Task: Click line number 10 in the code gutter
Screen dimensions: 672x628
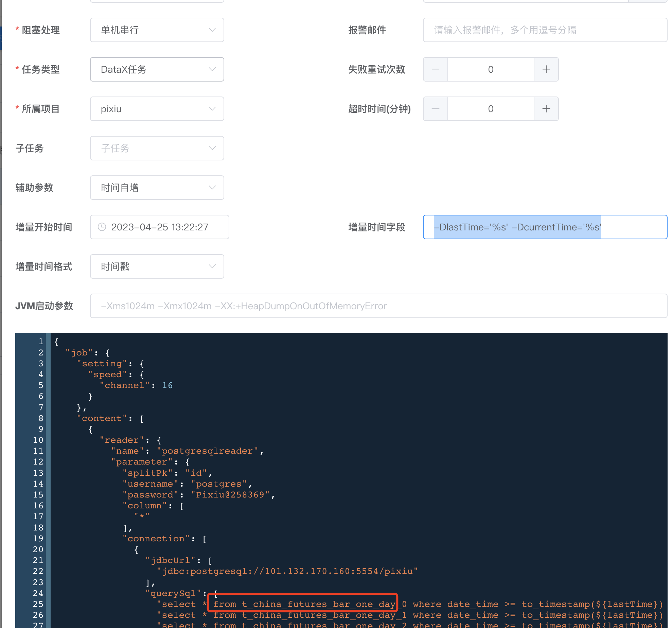Action: tap(38, 440)
